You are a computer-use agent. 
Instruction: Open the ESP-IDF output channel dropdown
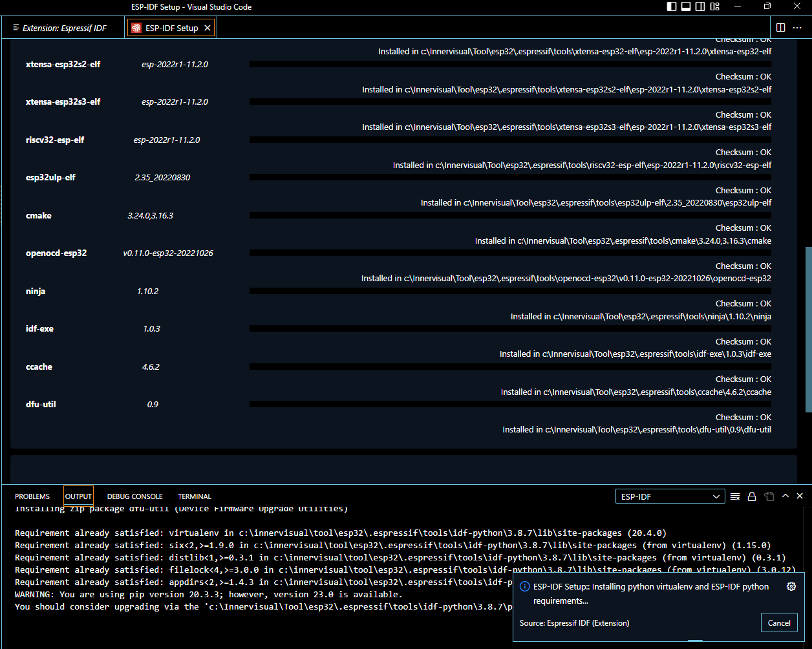click(x=670, y=496)
